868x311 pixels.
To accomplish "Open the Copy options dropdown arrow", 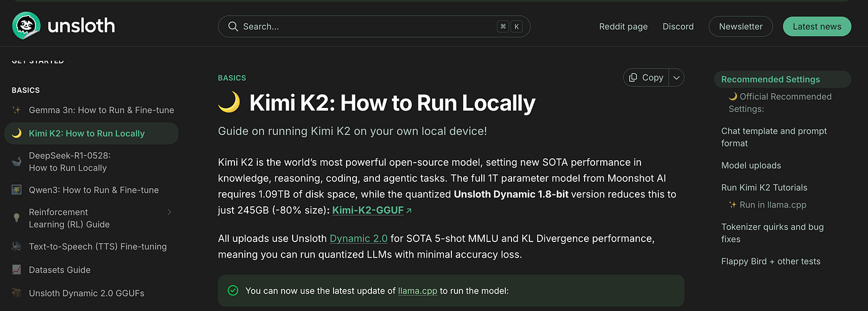I will (676, 78).
